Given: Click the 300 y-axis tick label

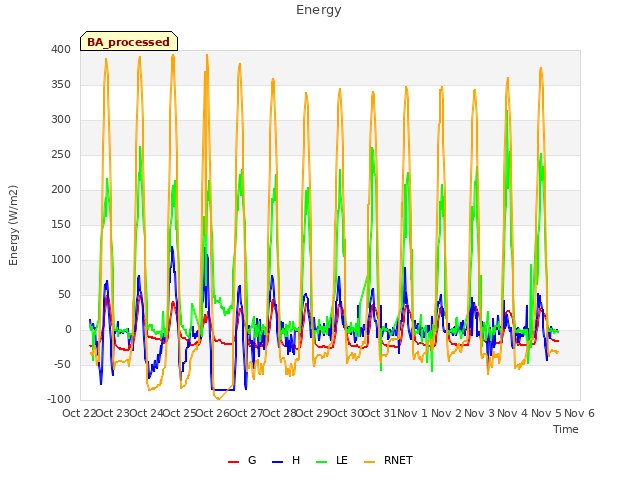Looking at the screenshot, I should 61,120.
